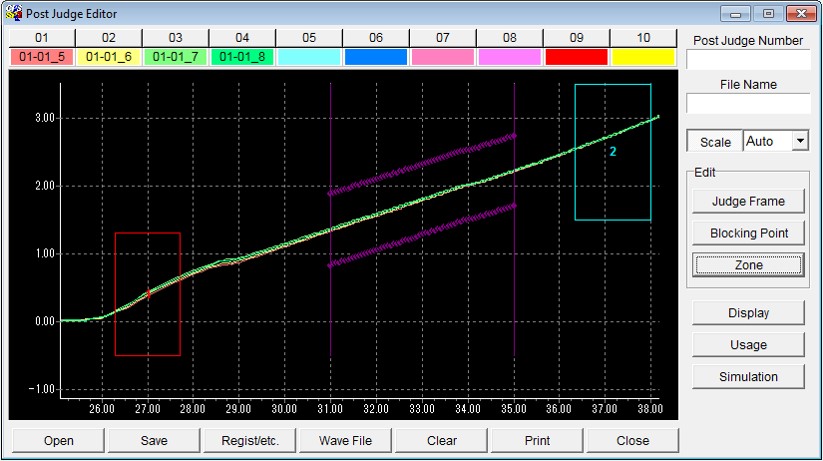This screenshot has height=461, width=823.
Task: Click the Display button
Action: [748, 313]
